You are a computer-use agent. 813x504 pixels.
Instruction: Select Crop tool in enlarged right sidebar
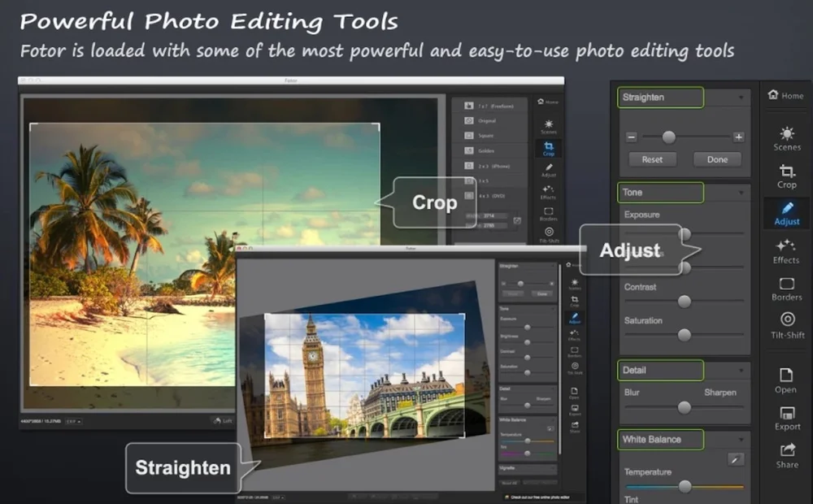[786, 176]
